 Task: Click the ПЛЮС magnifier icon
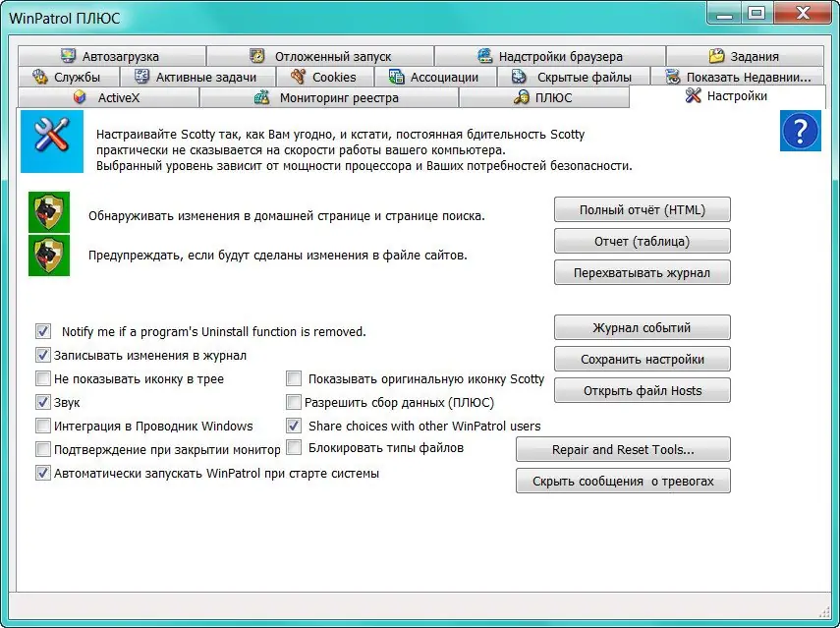pos(522,97)
